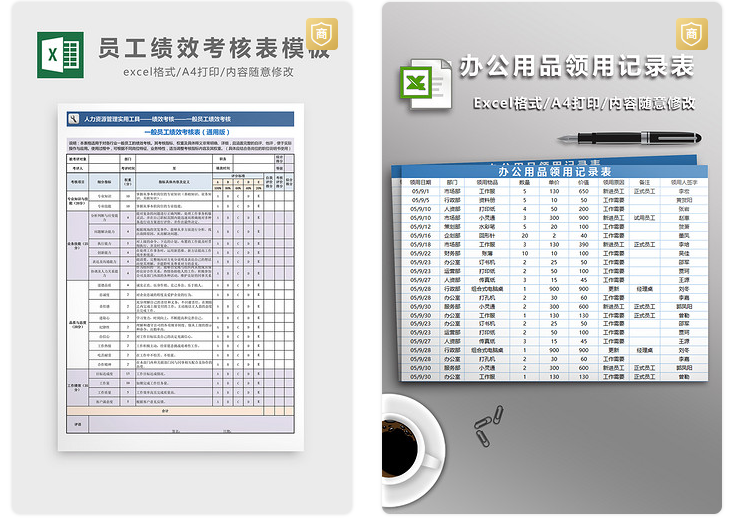
Task: Click the tool icon in the 人力资源管理实用工具 header
Action: click(x=73, y=119)
